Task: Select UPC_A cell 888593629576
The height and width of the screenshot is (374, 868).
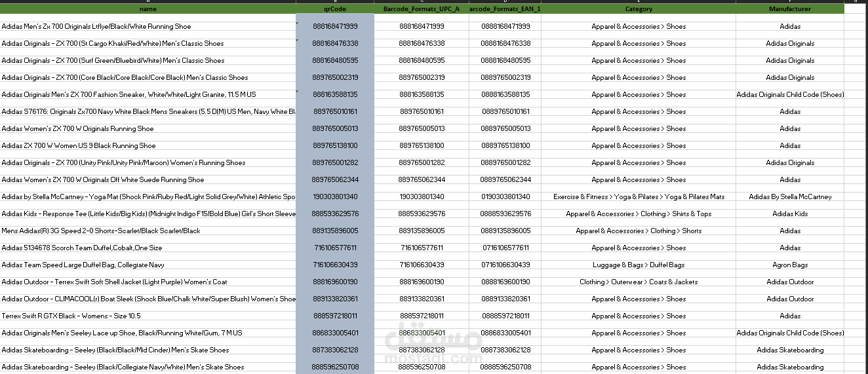Action: point(422,214)
